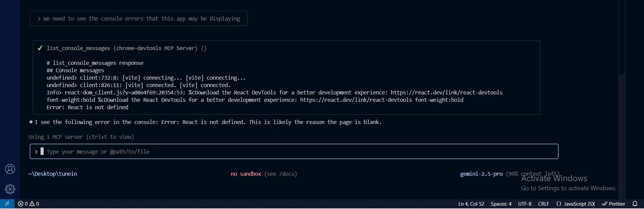This screenshot has width=644, height=209.
Task: Click the error count circle-x icon
Action: click(x=20, y=204)
